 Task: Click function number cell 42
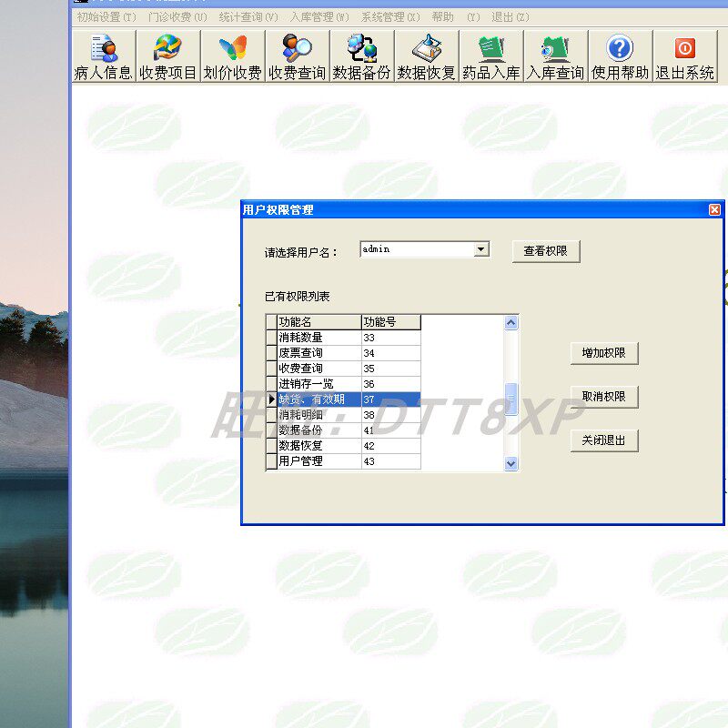pyautogui.click(x=391, y=446)
